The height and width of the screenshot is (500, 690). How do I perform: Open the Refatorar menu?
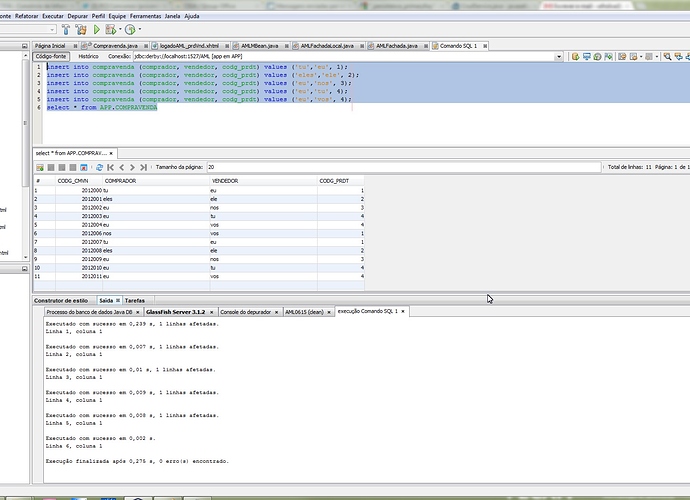point(26,16)
